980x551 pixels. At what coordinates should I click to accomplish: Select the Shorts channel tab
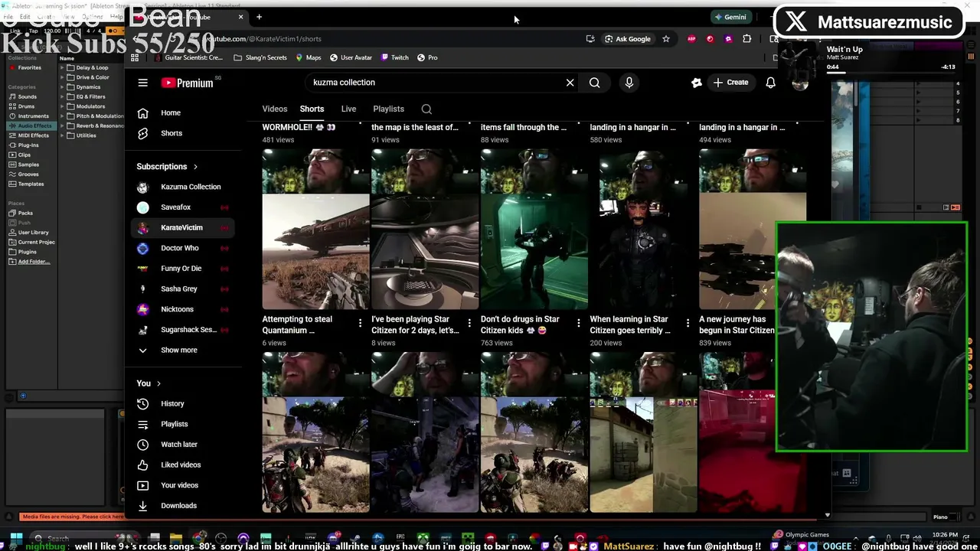point(312,109)
